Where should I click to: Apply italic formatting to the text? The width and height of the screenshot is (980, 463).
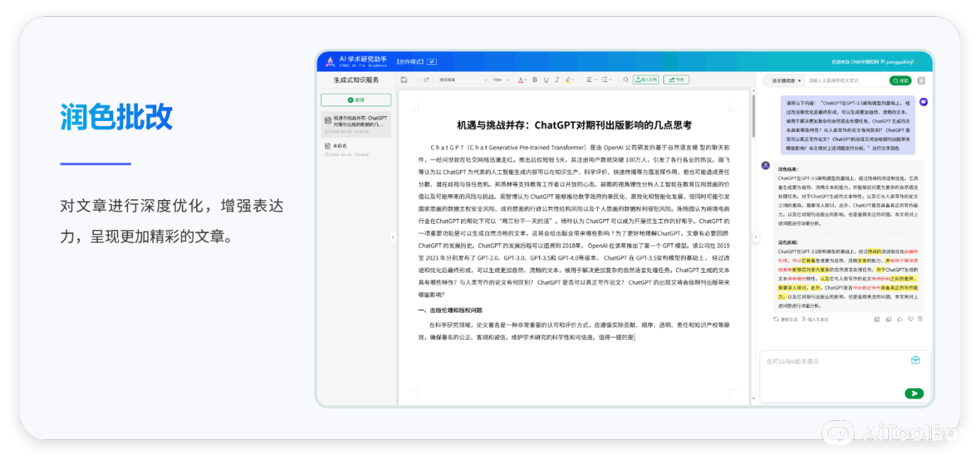[x=556, y=80]
